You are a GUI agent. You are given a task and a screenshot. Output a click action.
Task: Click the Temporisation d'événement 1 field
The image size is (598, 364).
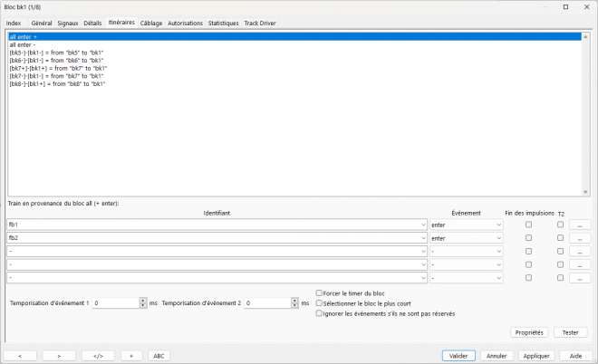pyautogui.click(x=116, y=303)
